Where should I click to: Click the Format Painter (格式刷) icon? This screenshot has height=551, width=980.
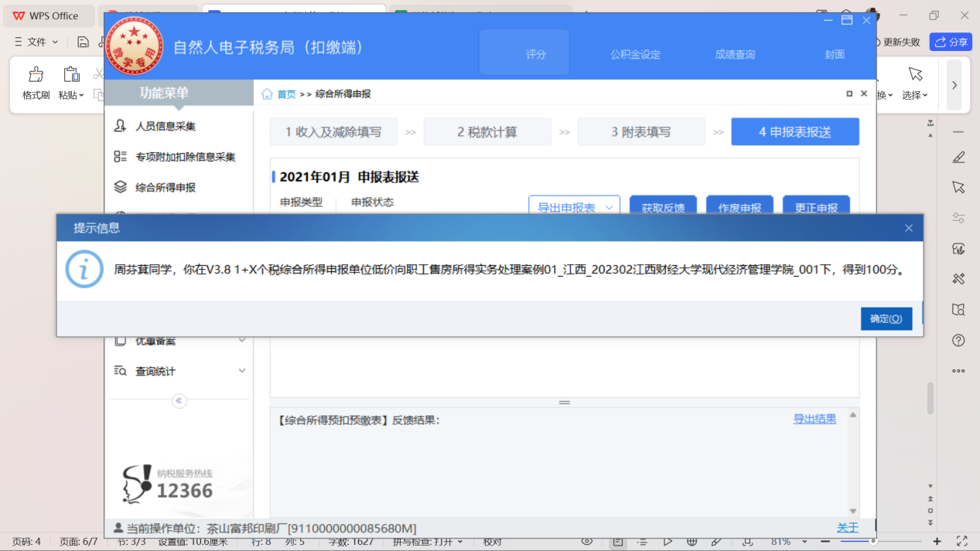point(36,83)
